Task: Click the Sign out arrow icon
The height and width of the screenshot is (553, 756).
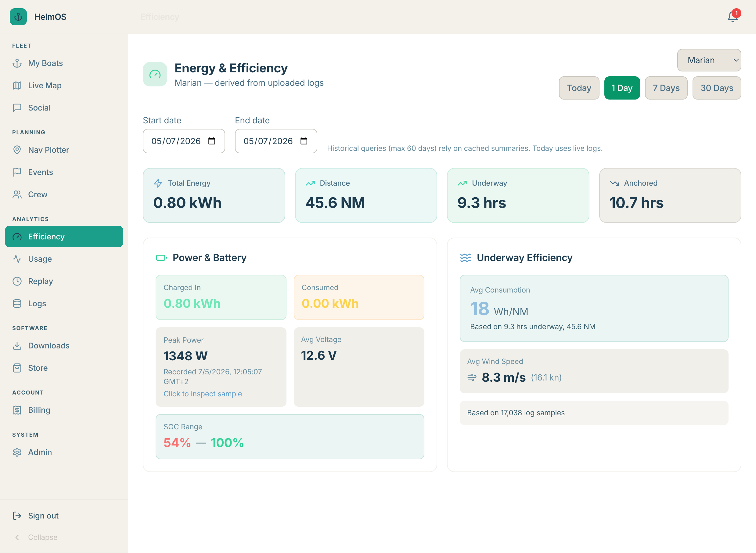Action: coord(17,516)
